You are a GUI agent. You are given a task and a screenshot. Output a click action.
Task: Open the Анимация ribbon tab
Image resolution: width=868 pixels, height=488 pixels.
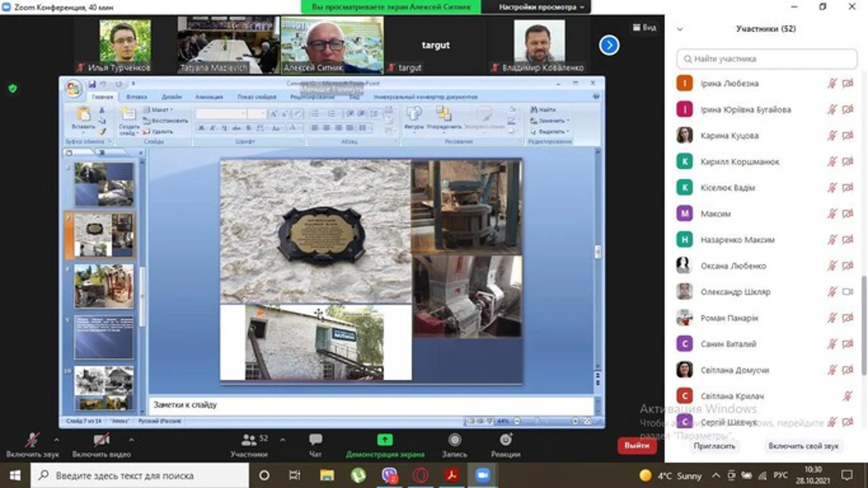click(x=209, y=97)
